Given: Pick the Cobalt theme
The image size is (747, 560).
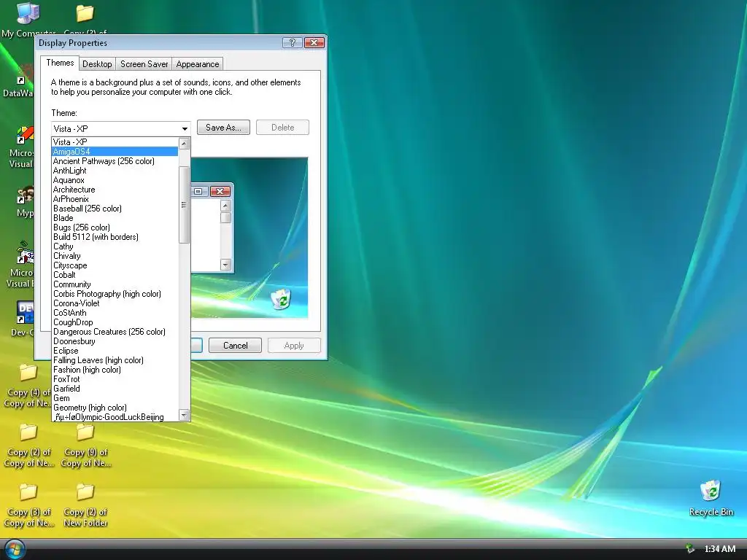Looking at the screenshot, I should (115, 275).
